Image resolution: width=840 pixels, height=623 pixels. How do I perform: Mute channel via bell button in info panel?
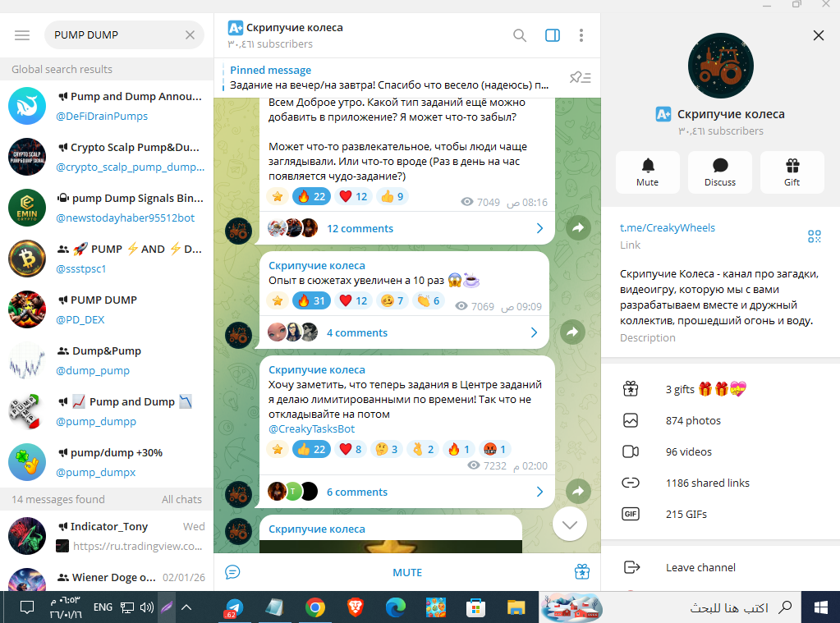pos(648,172)
